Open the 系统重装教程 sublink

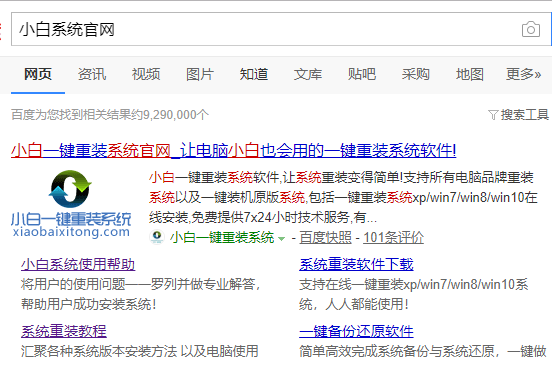(x=64, y=331)
